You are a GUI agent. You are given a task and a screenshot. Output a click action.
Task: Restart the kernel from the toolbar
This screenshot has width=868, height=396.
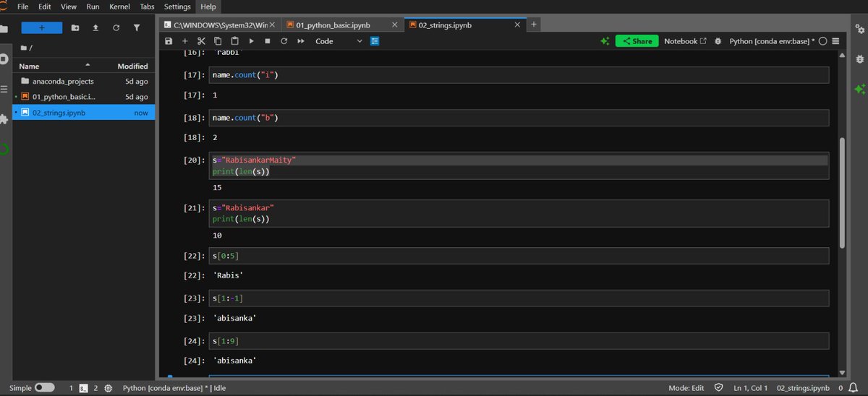pyautogui.click(x=284, y=41)
